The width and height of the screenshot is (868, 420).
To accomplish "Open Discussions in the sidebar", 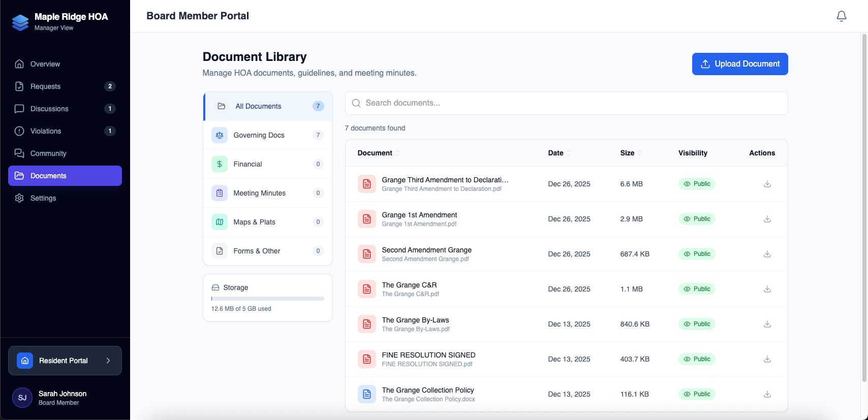I will tap(65, 109).
